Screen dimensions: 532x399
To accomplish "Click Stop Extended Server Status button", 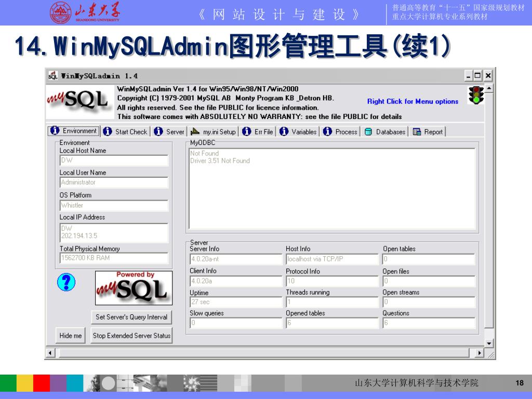I will (131, 336).
